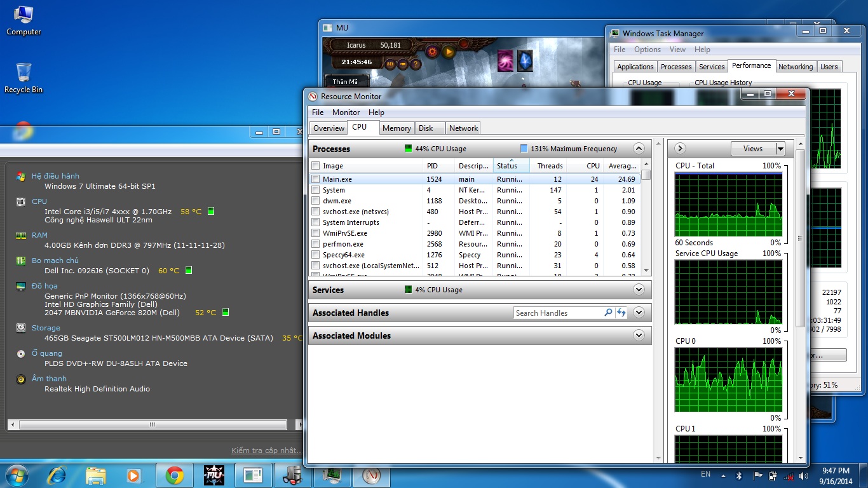Check the box for System process

pyautogui.click(x=316, y=190)
